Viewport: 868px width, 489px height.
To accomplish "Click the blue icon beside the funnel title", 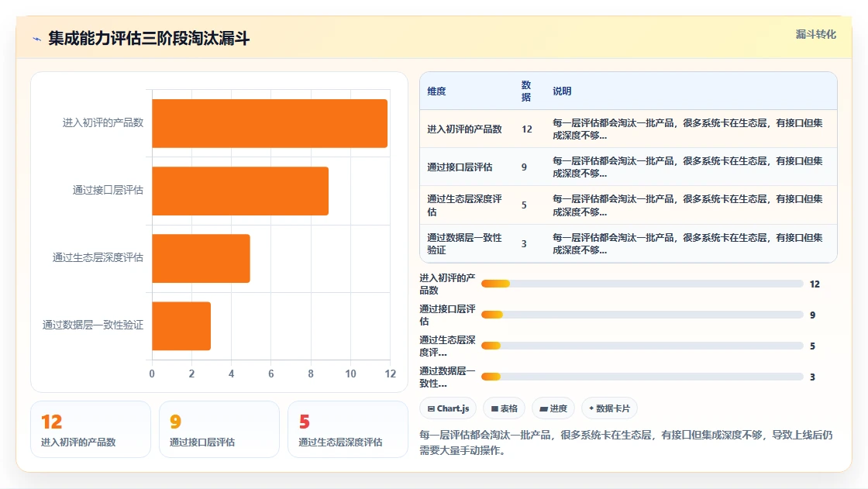I will 37,39.
